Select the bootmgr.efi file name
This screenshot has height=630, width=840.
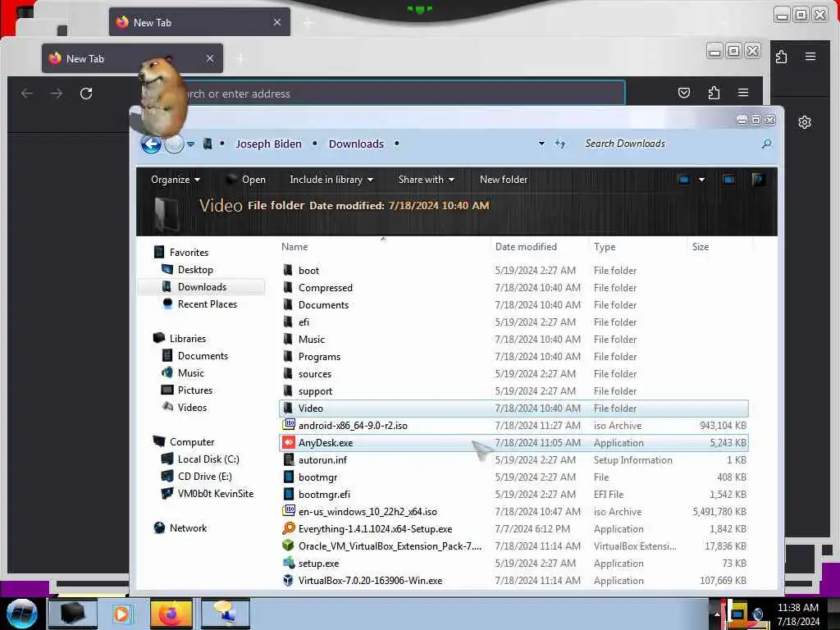(x=324, y=495)
